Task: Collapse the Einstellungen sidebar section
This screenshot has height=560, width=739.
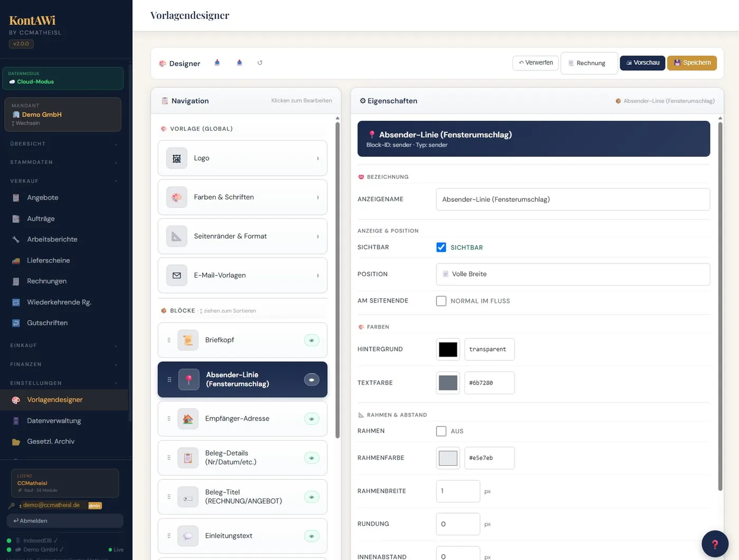Action: 64,383
